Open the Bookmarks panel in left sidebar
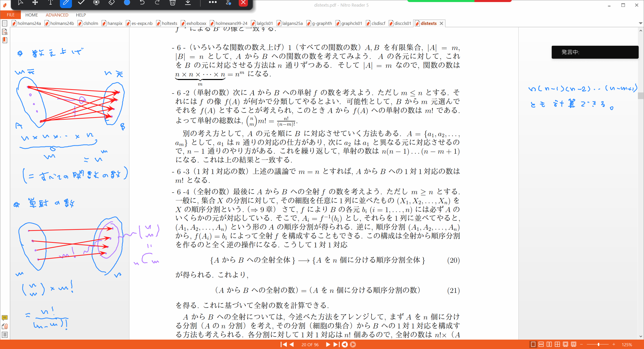 tap(5, 40)
